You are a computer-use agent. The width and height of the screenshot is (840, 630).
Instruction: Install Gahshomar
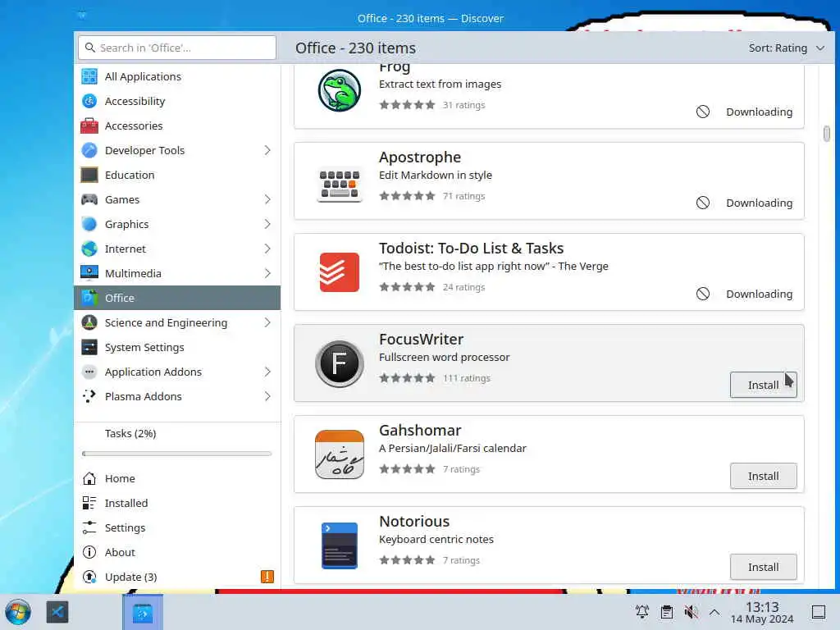tap(763, 477)
